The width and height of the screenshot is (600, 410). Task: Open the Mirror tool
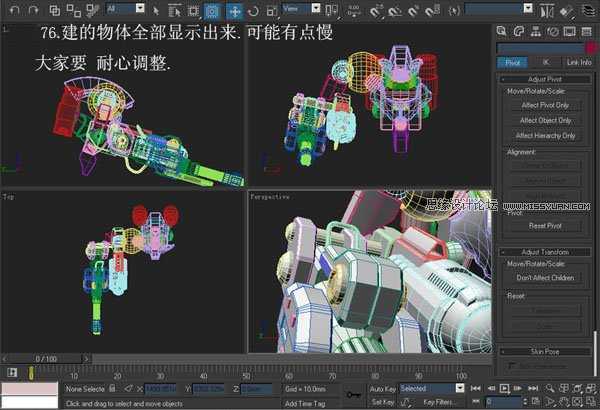(548, 11)
